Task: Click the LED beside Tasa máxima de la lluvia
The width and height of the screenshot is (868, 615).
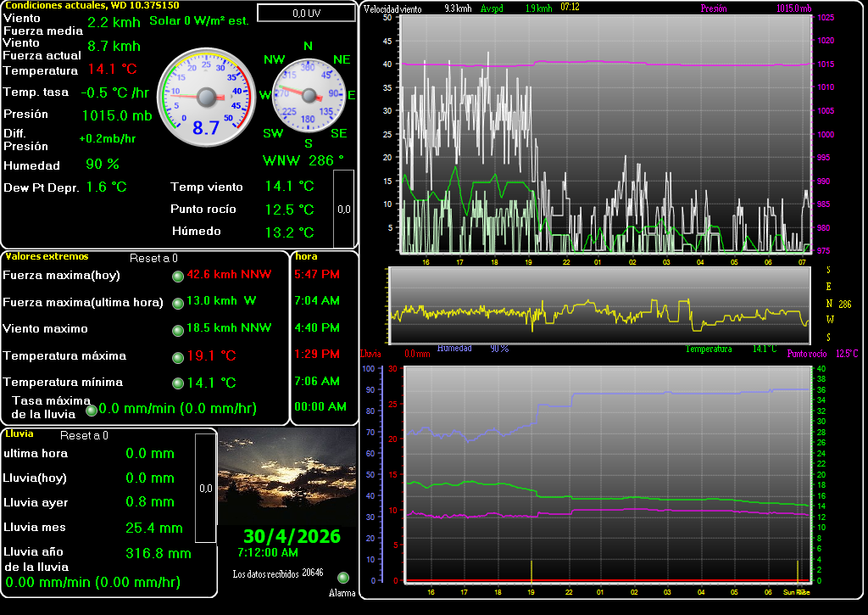Action: tap(92, 411)
